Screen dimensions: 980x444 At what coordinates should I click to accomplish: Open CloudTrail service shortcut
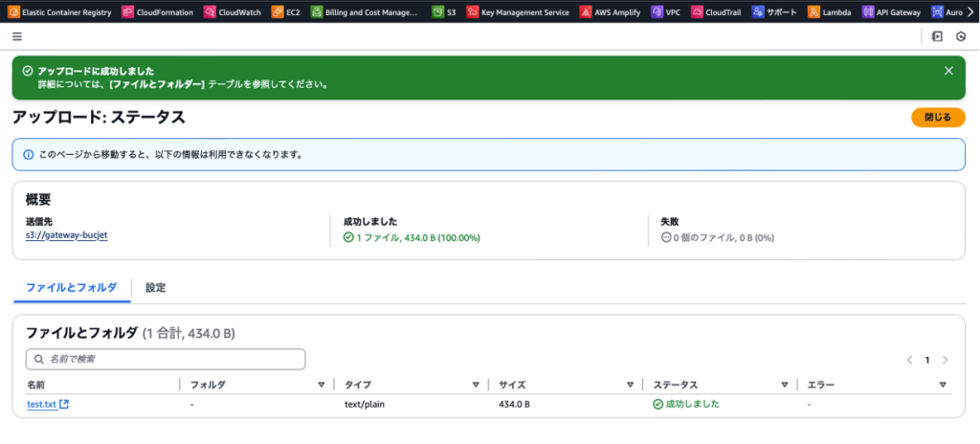click(x=717, y=11)
